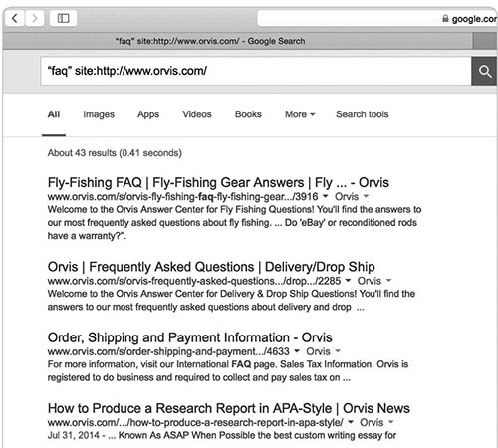The image size is (498, 448).
Task: Open dropdown arrow after Fly-Fishing FAQ URL
Action: (x=326, y=196)
